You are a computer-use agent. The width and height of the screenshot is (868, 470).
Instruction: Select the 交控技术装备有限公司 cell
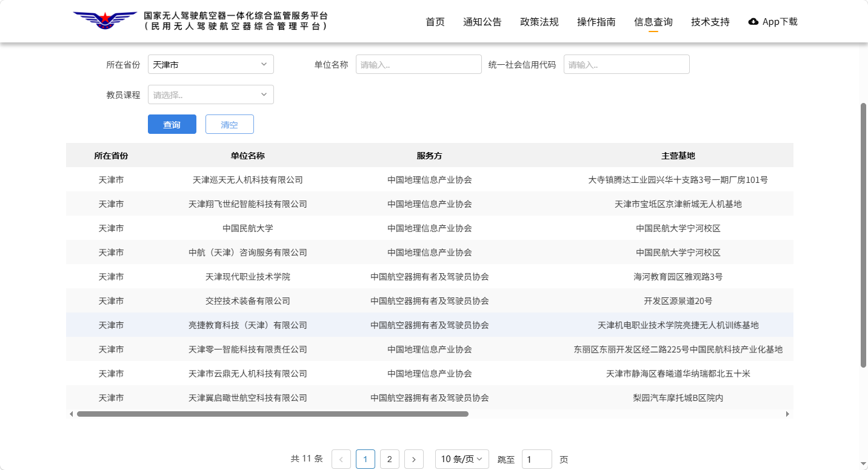point(248,301)
